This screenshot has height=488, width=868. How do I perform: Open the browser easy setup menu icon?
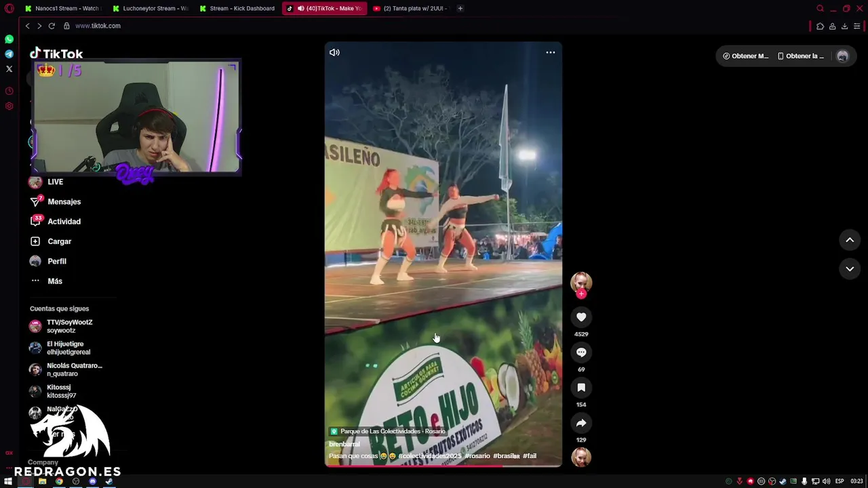(x=857, y=26)
